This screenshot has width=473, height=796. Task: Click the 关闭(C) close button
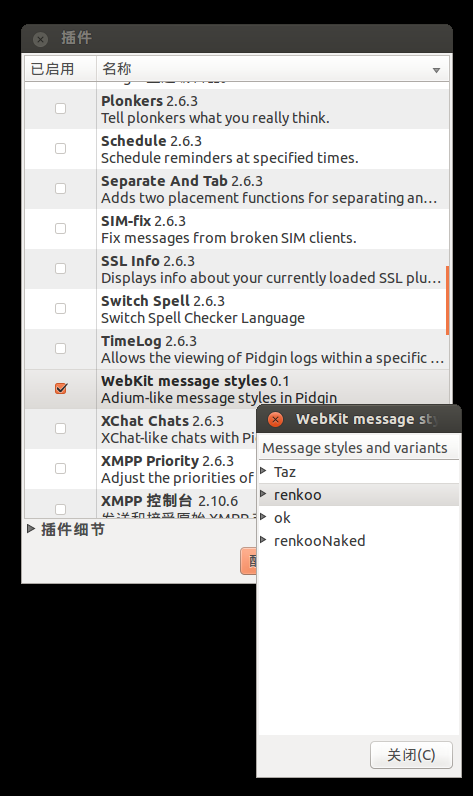(x=411, y=755)
